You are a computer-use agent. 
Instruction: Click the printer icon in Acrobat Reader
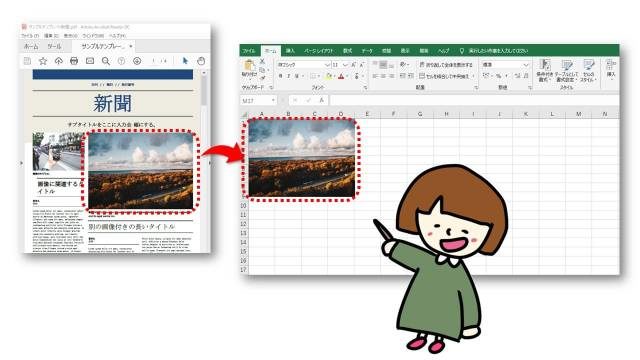(74, 61)
